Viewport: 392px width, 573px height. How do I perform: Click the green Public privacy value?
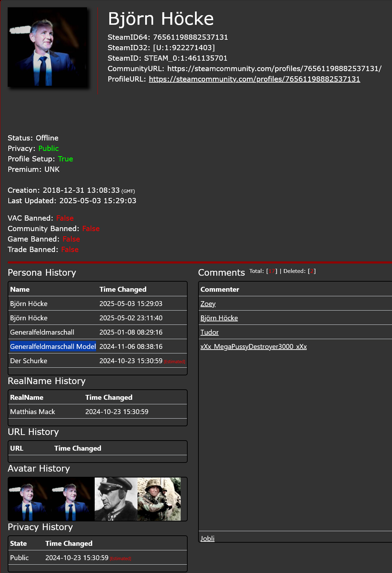(48, 148)
